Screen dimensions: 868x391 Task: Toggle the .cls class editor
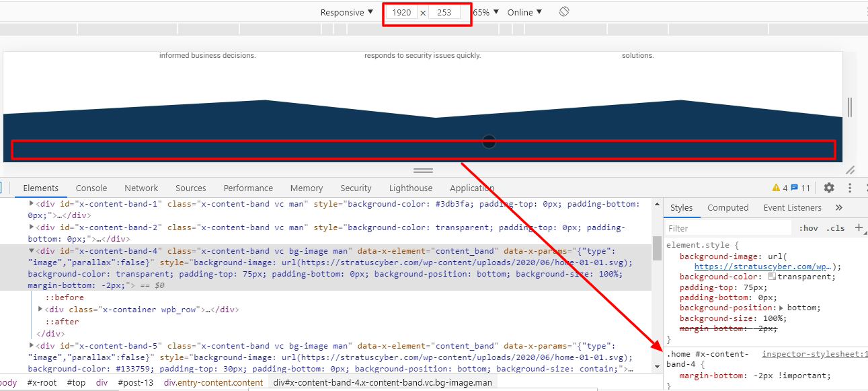tap(835, 228)
